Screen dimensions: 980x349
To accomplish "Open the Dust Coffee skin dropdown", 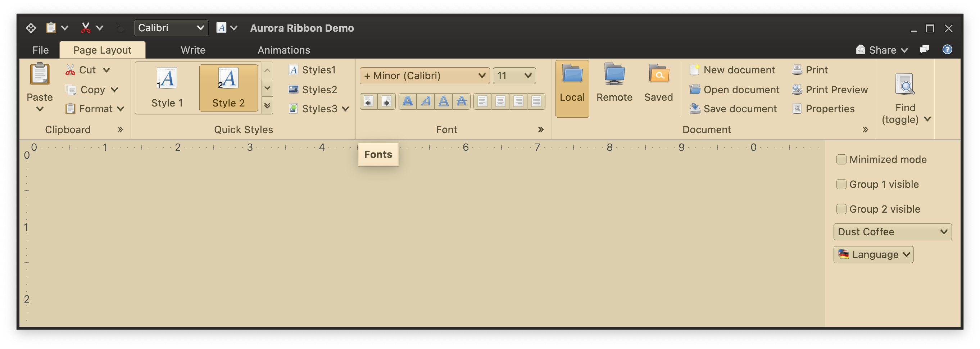I will 892,232.
